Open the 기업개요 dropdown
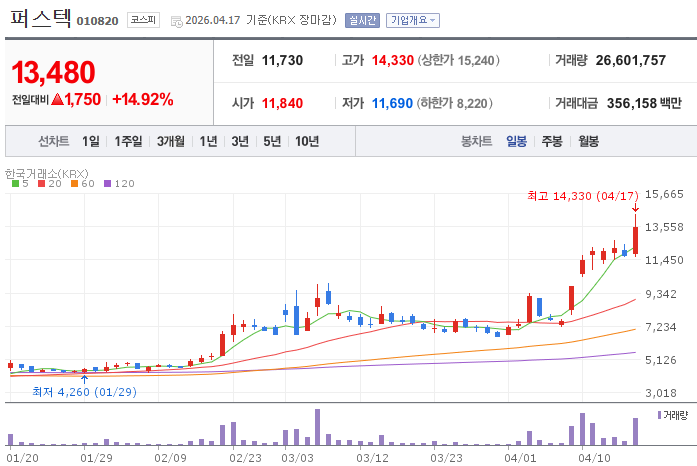This screenshot has height=466, width=697. 413,20
